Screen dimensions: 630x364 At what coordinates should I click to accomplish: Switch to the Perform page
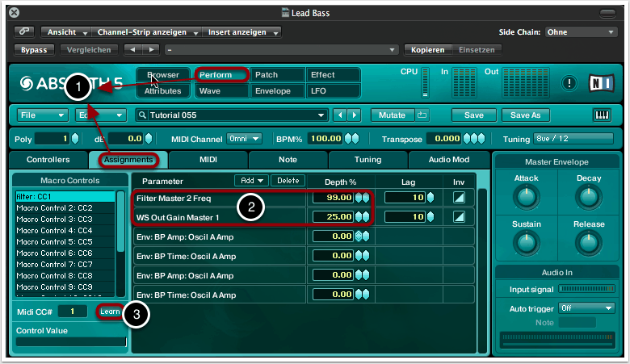pos(221,74)
